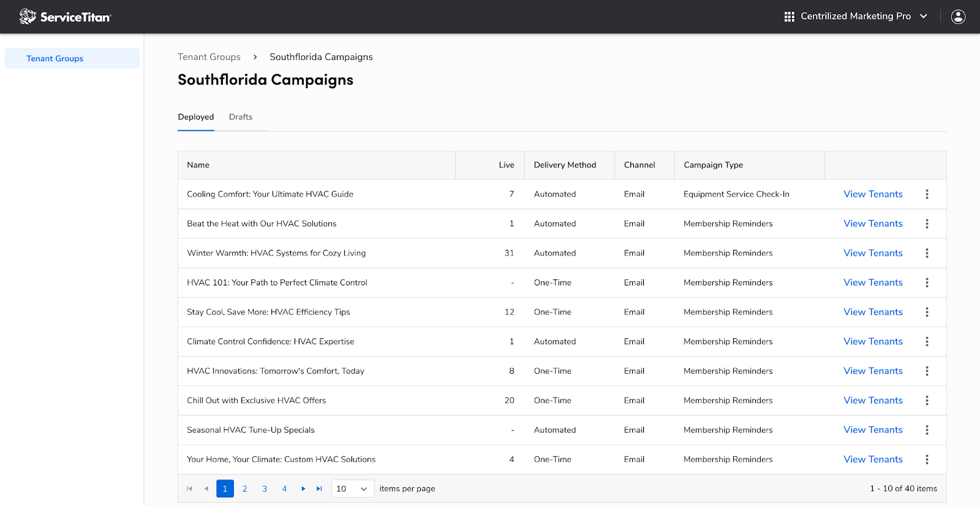980x506 pixels.
Task: Open kebab menu for Your Home, Your Climate campaign
Action: (x=927, y=459)
